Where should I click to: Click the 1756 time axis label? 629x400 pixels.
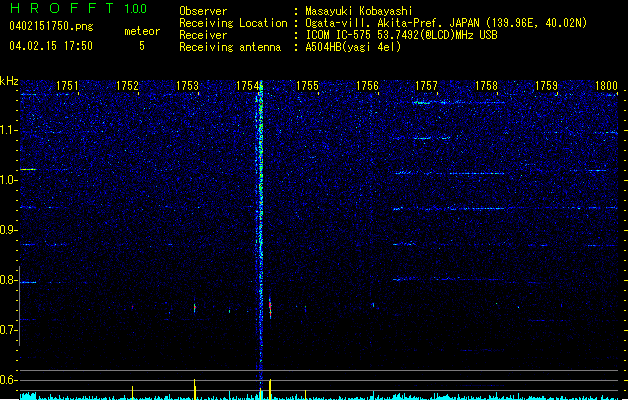click(x=367, y=86)
